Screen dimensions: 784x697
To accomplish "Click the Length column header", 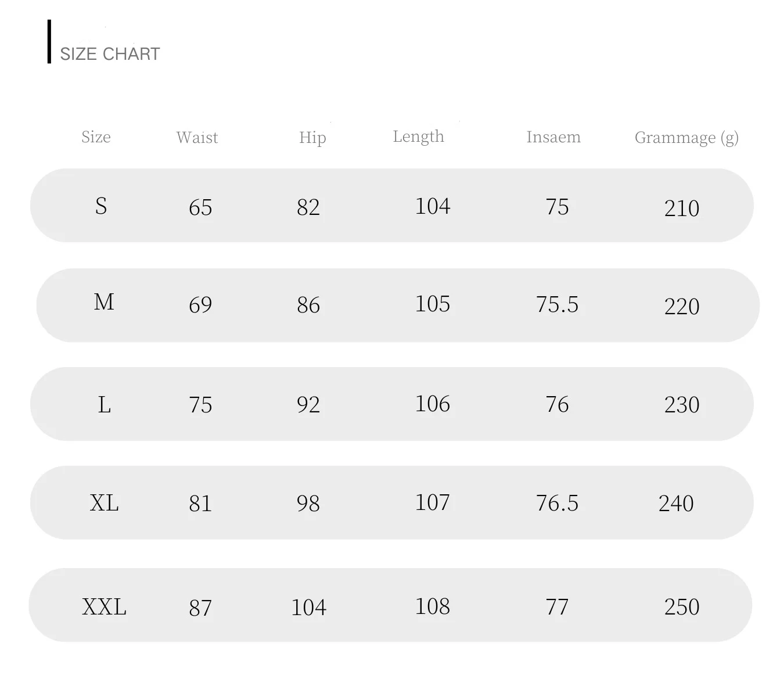I will [418, 136].
